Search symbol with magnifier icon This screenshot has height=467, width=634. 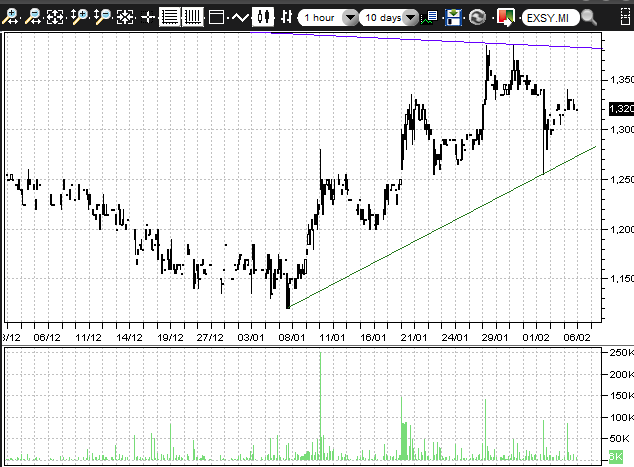589,17
